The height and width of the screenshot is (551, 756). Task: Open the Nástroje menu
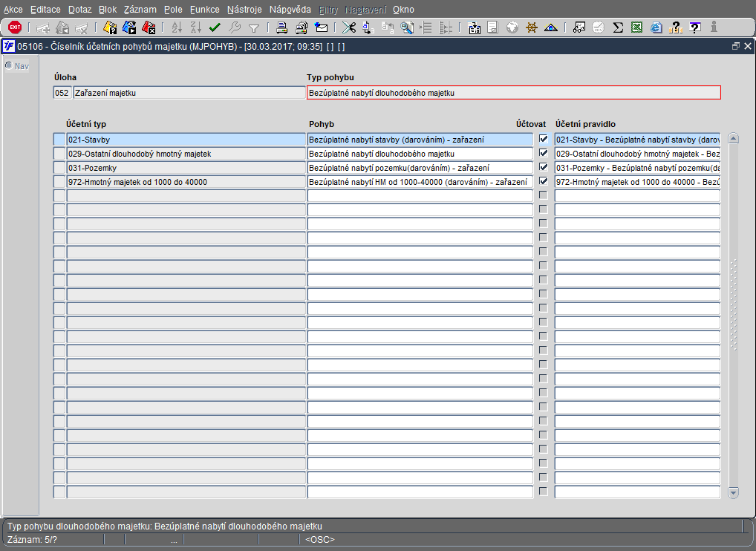tap(244, 10)
